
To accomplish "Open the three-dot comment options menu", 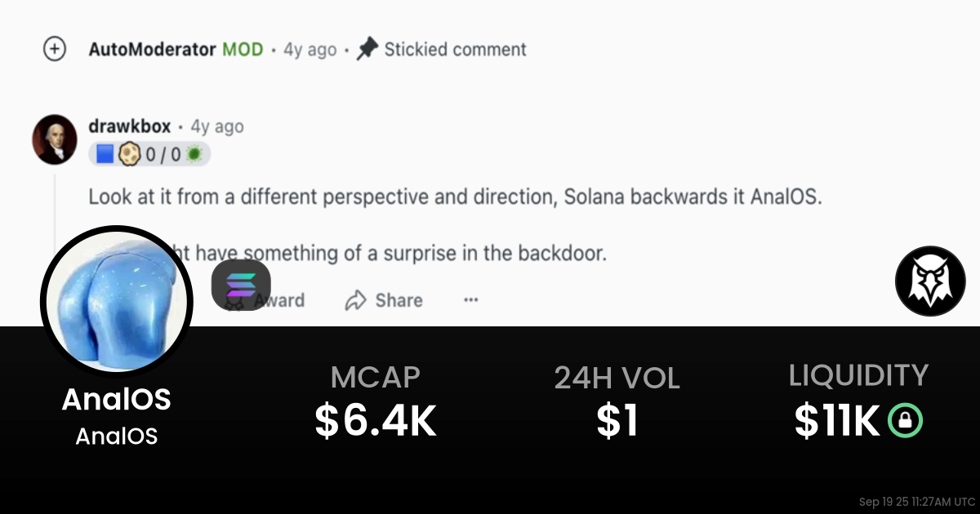I will coord(470,300).
